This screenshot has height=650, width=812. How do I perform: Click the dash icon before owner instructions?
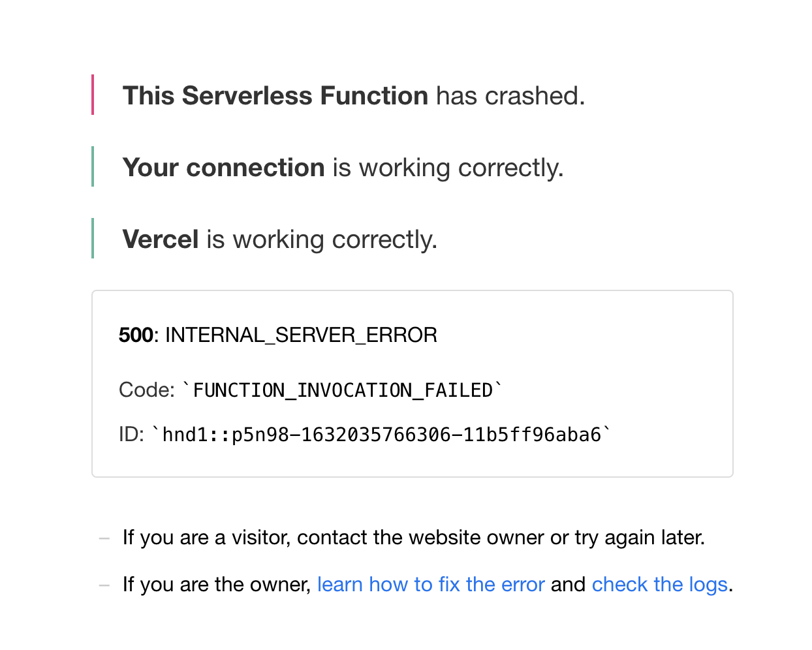click(x=103, y=585)
